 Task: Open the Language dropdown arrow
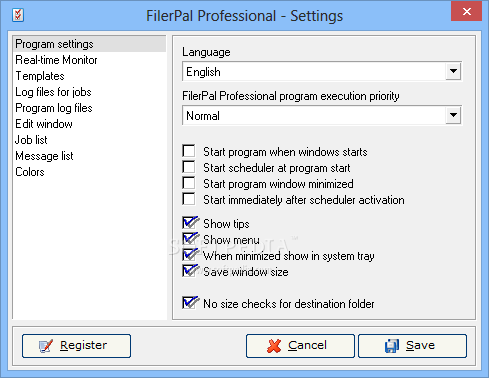[453, 71]
